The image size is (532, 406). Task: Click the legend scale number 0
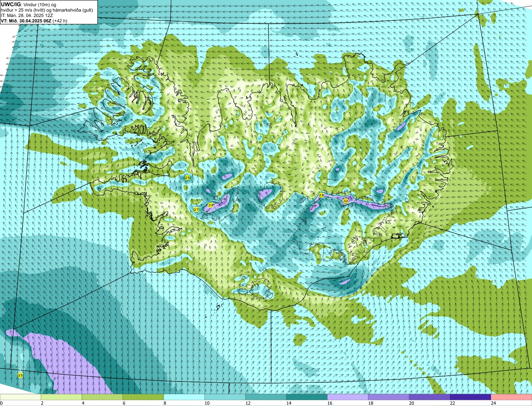click(x=2, y=403)
